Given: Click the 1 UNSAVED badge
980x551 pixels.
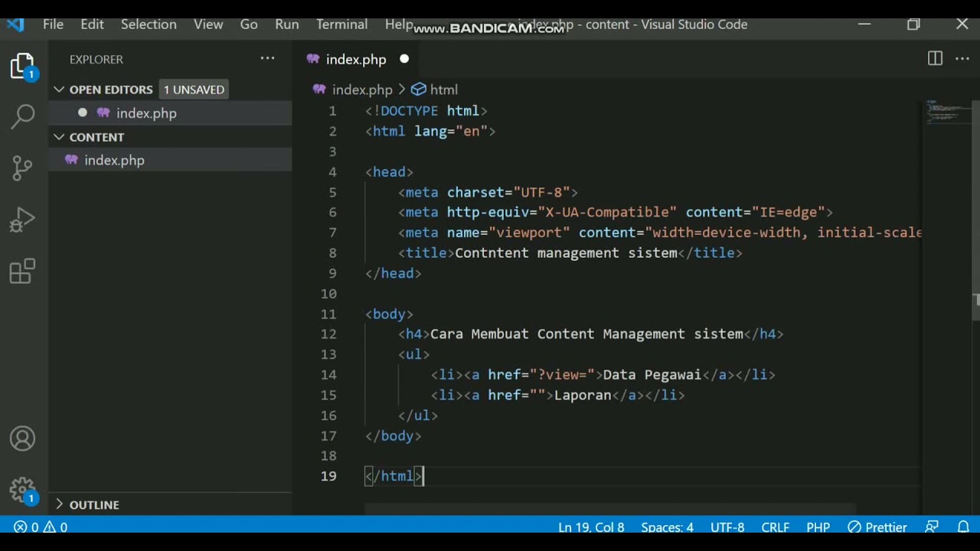Looking at the screenshot, I should (194, 90).
